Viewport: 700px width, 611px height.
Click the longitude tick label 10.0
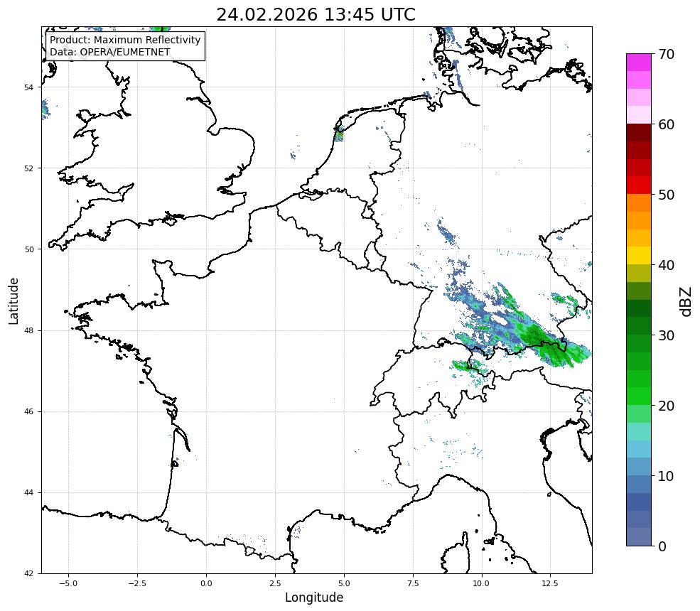click(481, 583)
